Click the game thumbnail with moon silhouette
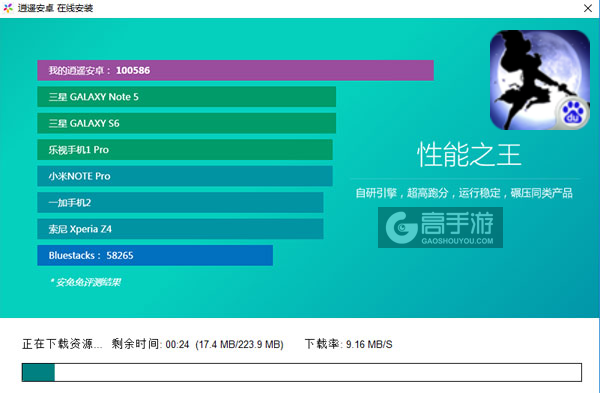The image size is (600, 393). pyautogui.click(x=540, y=80)
